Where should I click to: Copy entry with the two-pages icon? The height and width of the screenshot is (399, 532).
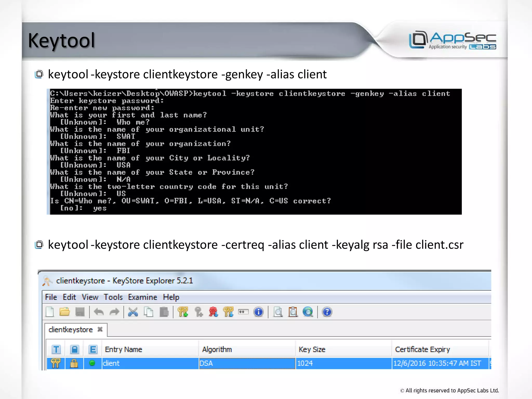point(149,312)
